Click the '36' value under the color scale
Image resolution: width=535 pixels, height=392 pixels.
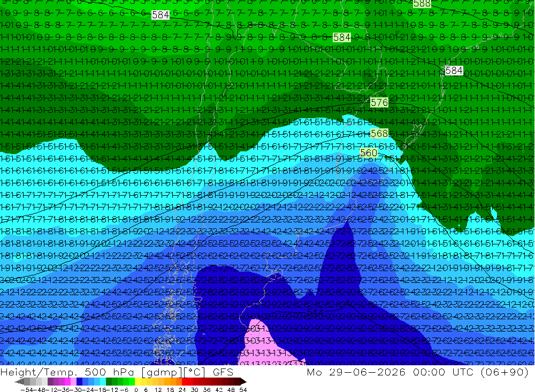tap(207, 390)
